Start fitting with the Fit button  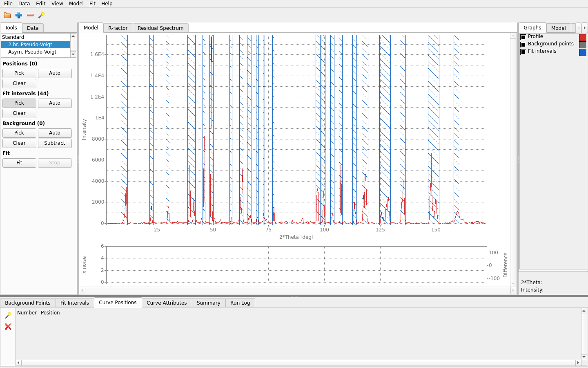19,163
